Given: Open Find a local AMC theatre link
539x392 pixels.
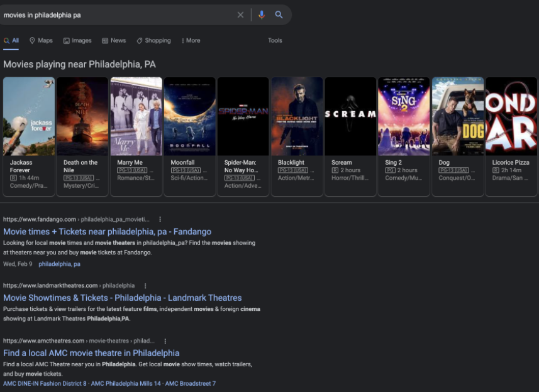Looking at the screenshot, I should pos(91,353).
